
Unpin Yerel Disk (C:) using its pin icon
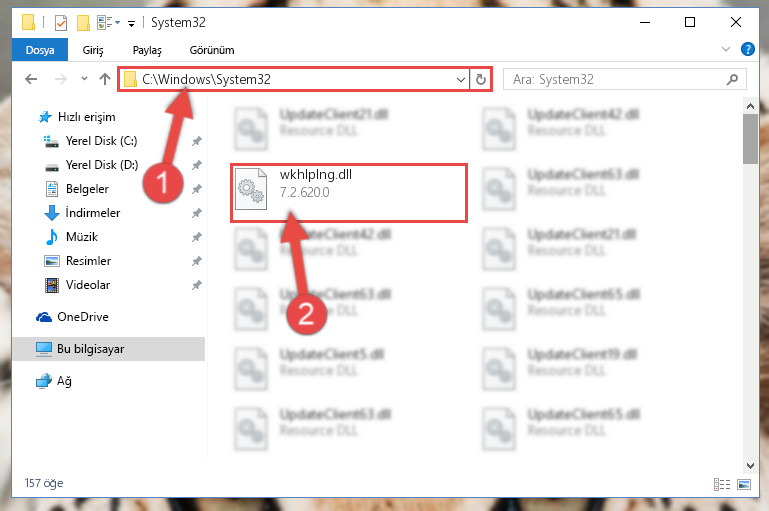[197, 141]
